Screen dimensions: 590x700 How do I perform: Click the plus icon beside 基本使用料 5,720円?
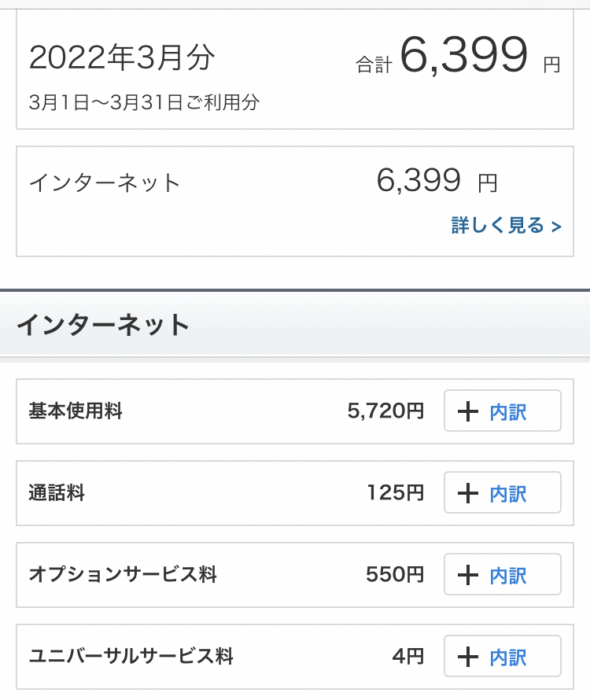click(468, 411)
